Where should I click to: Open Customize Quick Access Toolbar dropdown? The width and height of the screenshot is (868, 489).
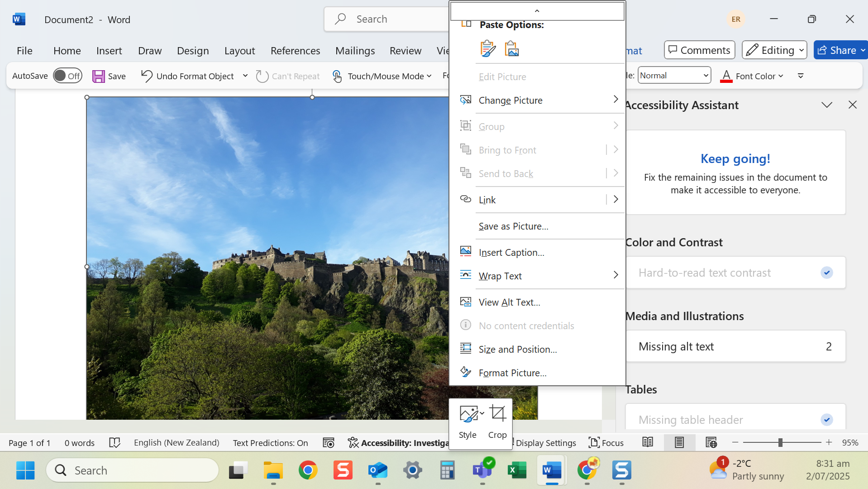pos(801,76)
